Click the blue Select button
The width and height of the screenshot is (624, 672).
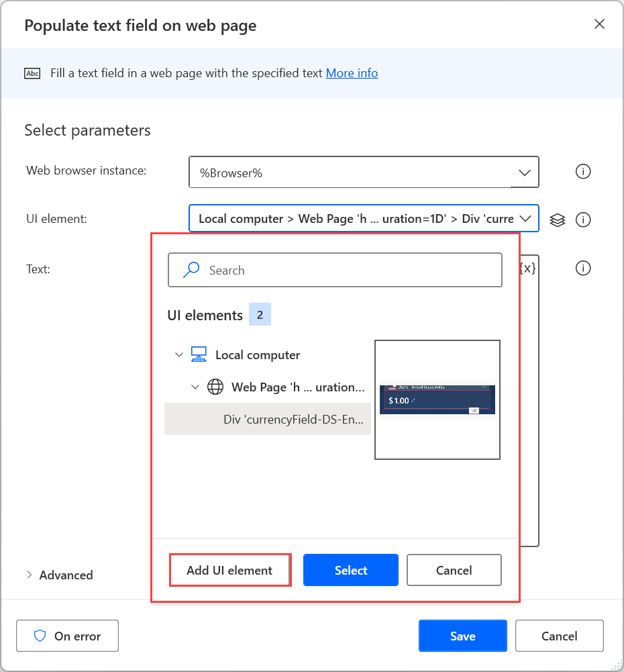(350, 570)
